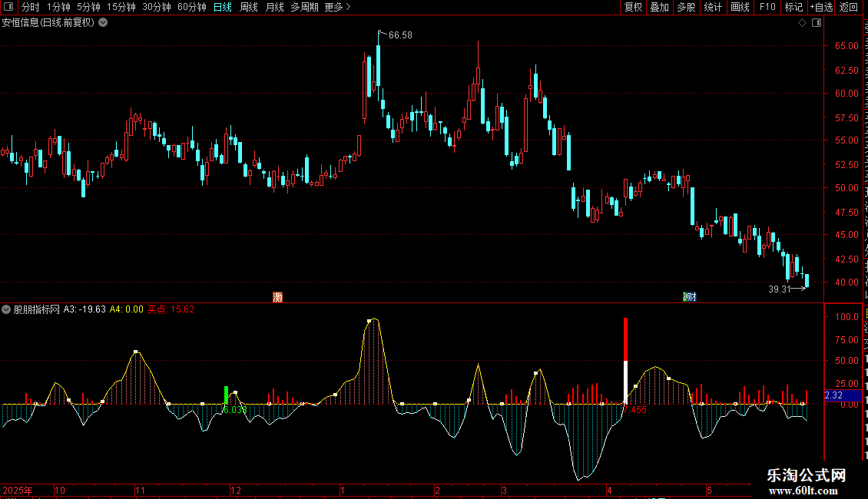The width and height of the screenshot is (868, 499).
Task: Open 多周期 multi-period view
Action: (x=304, y=7)
